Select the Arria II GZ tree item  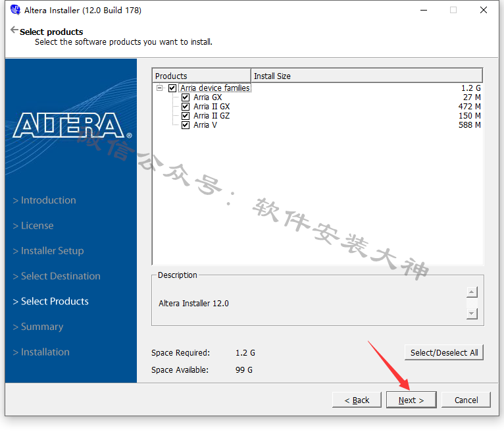[211, 116]
